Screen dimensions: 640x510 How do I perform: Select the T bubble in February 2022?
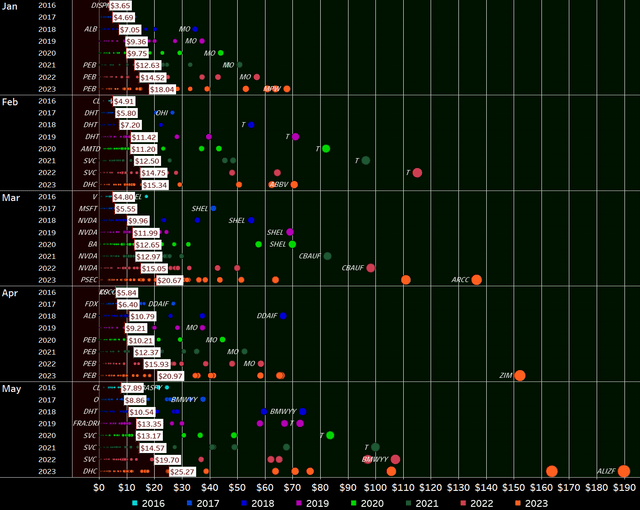click(417, 173)
